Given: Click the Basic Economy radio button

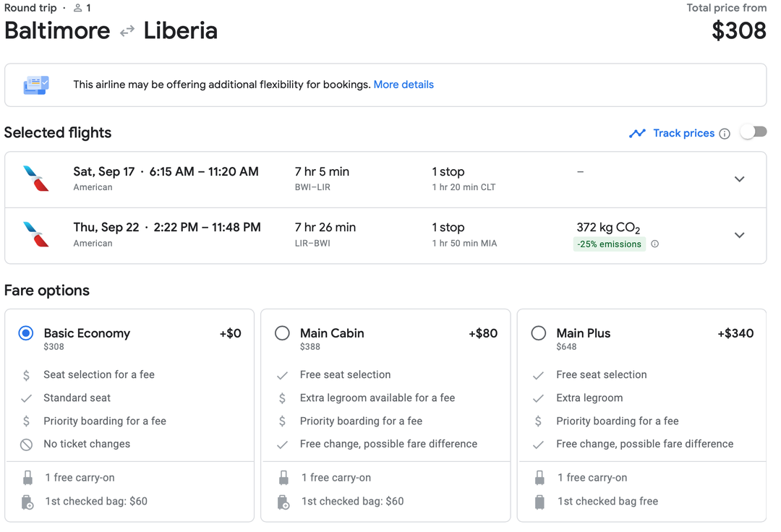Looking at the screenshot, I should [26, 333].
